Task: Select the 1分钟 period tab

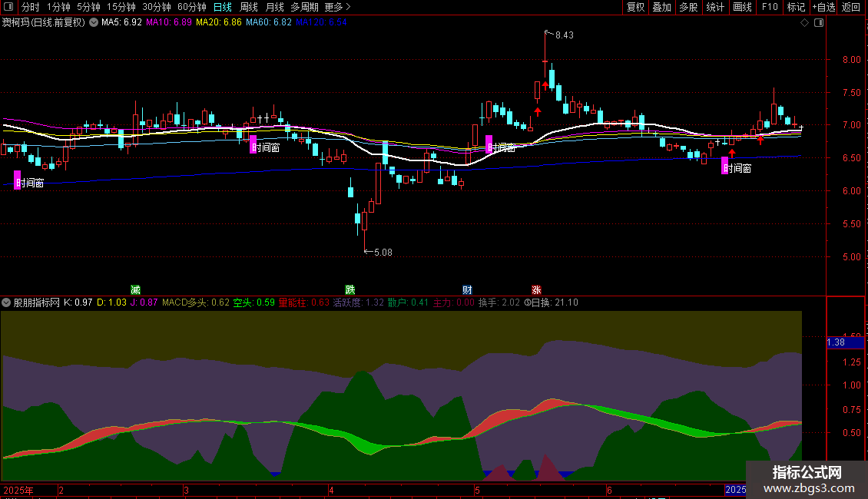Action: (58, 7)
